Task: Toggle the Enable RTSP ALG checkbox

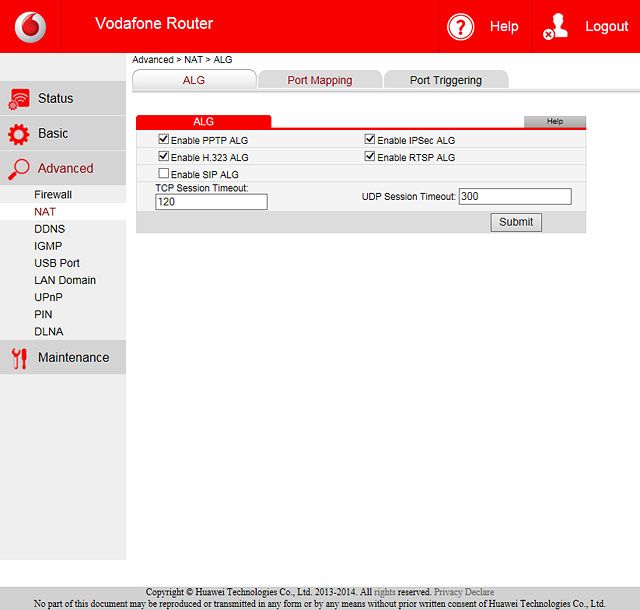Action: 370,157
